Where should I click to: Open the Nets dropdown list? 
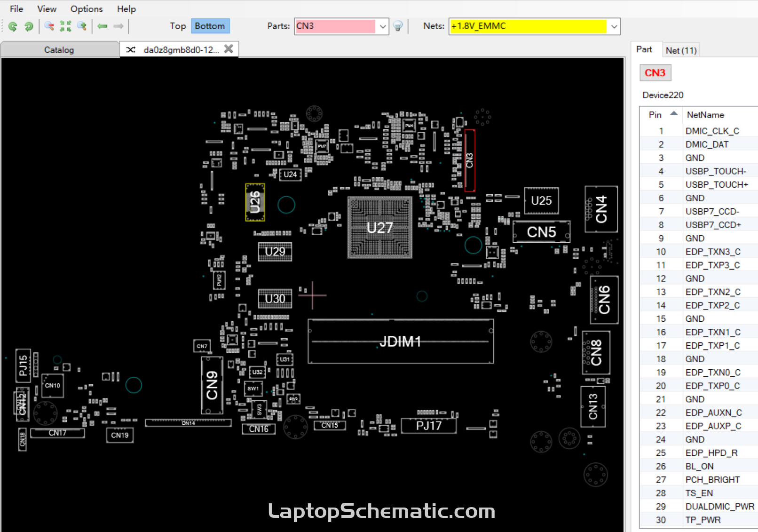coord(614,26)
